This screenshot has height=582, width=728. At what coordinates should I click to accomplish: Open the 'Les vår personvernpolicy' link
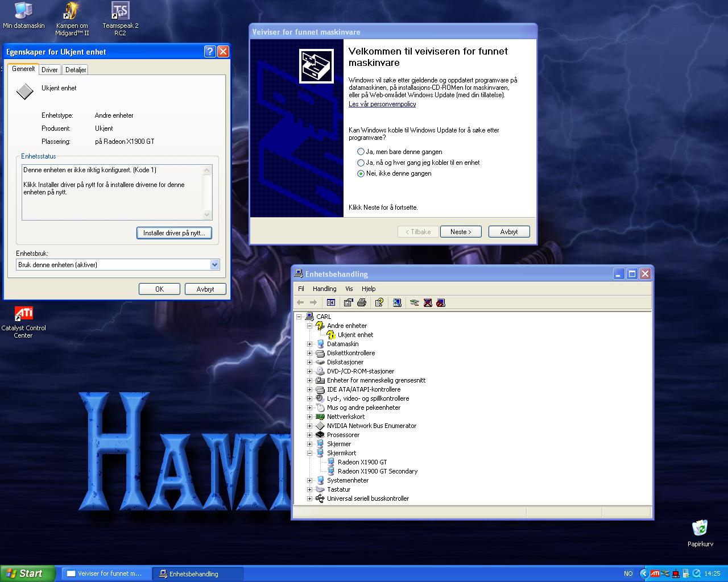pos(382,104)
